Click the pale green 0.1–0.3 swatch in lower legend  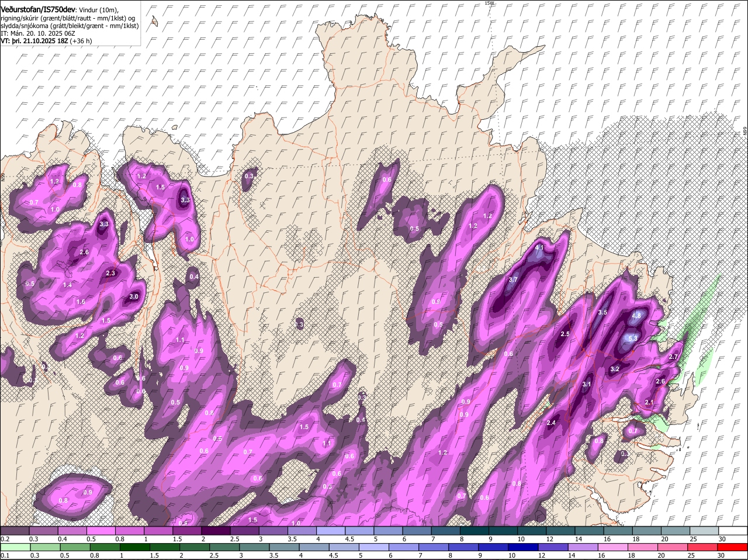tap(16, 547)
